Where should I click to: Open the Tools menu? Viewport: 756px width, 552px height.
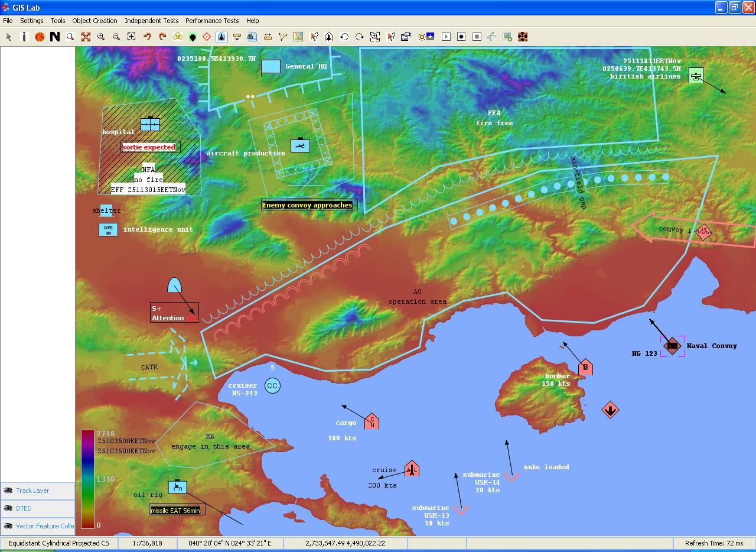click(58, 21)
